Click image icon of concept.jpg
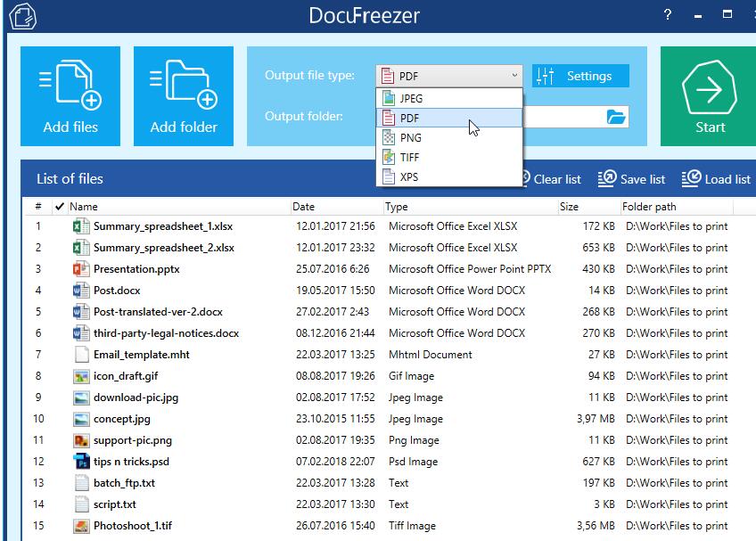756x541 pixels. 81,419
